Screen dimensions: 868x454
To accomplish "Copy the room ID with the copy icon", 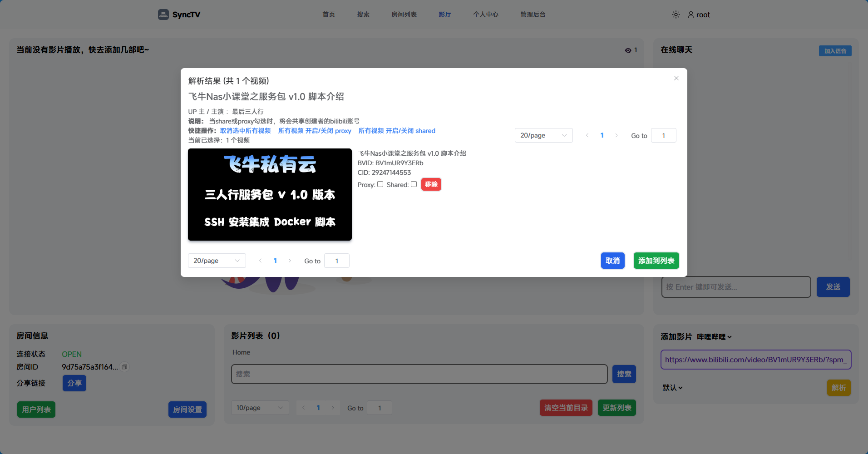I will coord(124,367).
